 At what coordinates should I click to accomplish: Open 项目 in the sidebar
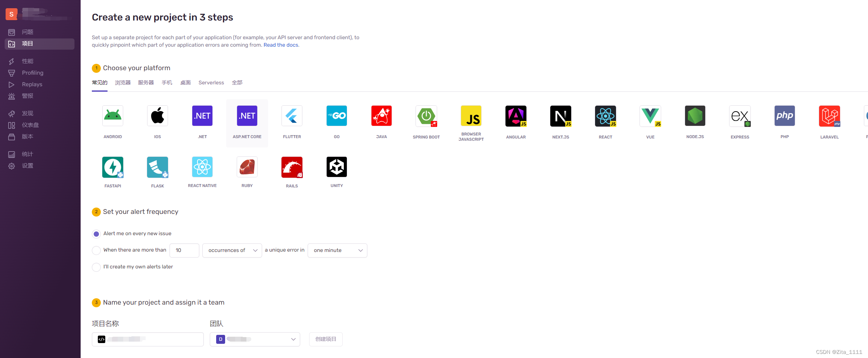[x=40, y=44]
